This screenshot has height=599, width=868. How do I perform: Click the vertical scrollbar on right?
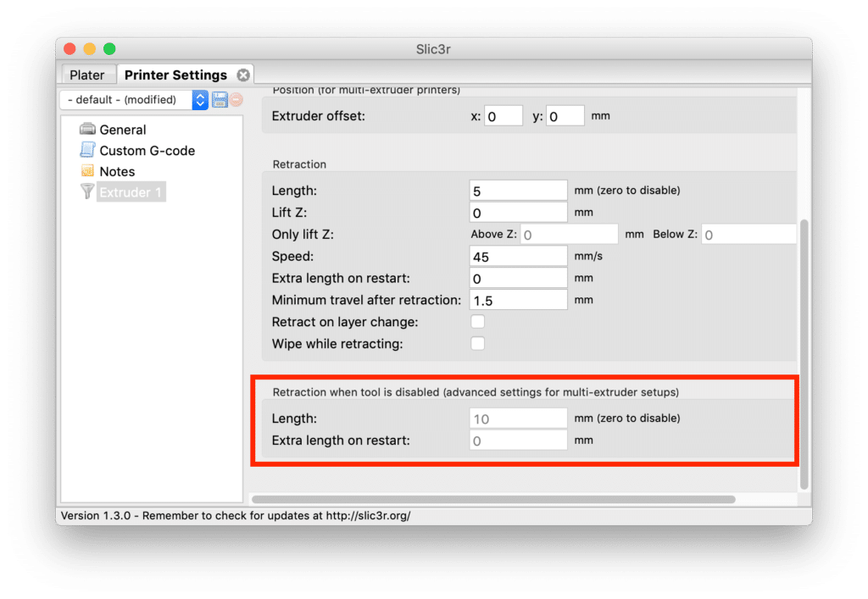click(x=804, y=356)
